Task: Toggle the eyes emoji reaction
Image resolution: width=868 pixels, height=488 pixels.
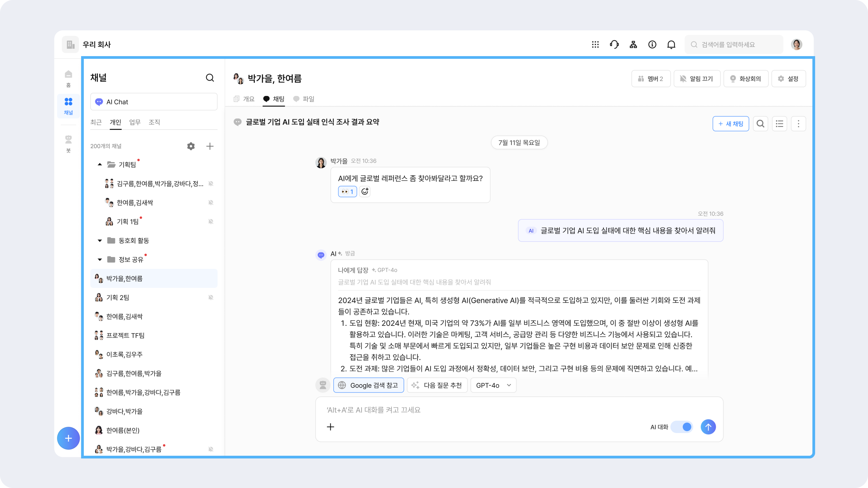Action: pyautogui.click(x=347, y=192)
